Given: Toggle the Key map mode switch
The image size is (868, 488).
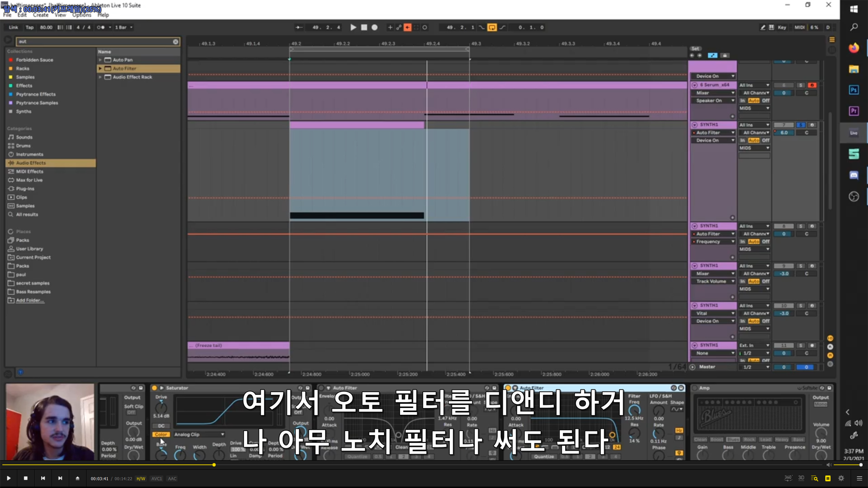Looking at the screenshot, I should click(x=782, y=28).
